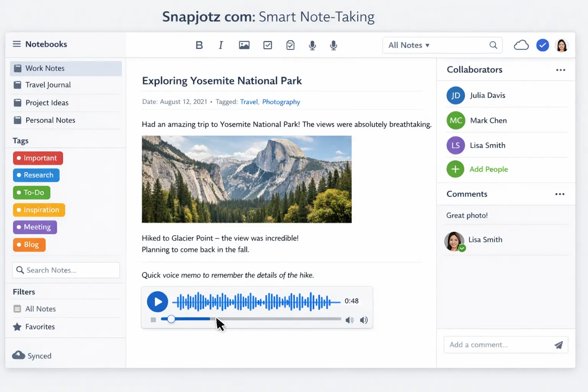Screen dimensions: 588x392
Task: Insert a checkbox into the note
Action: click(267, 45)
